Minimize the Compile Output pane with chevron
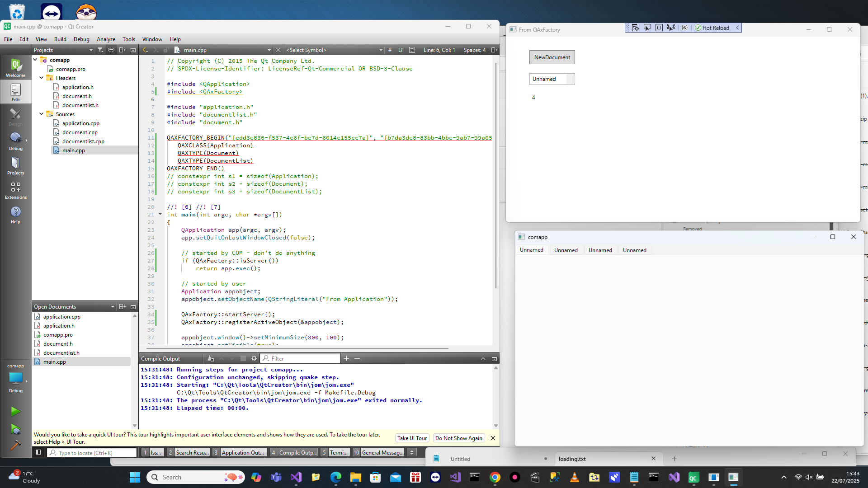 pos(483,358)
